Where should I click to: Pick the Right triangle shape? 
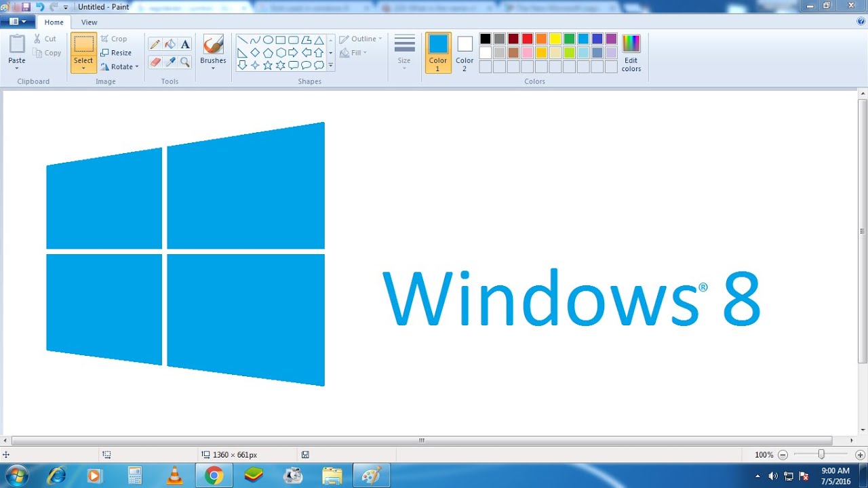tap(242, 53)
